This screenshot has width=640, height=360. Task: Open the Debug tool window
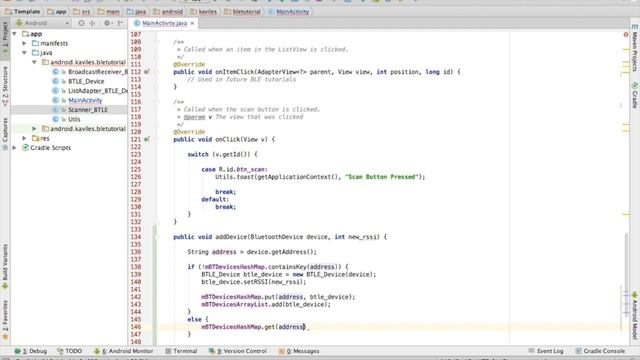click(x=31, y=351)
